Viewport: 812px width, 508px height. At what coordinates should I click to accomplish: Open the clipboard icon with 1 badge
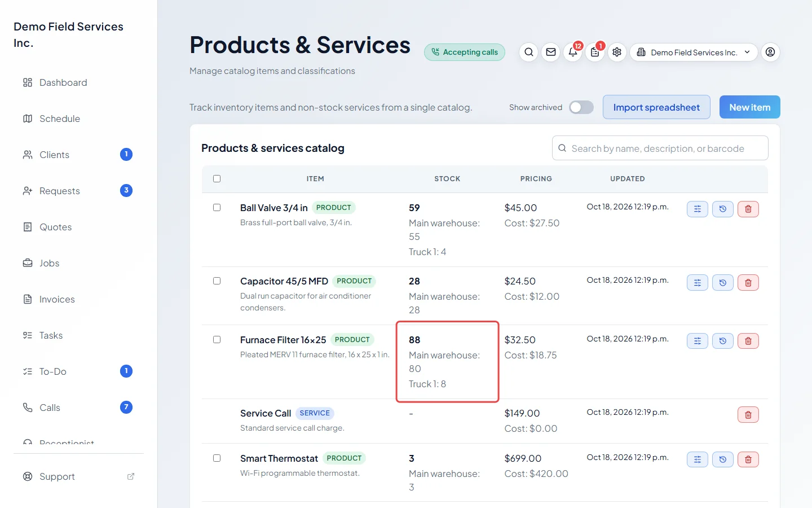click(595, 52)
